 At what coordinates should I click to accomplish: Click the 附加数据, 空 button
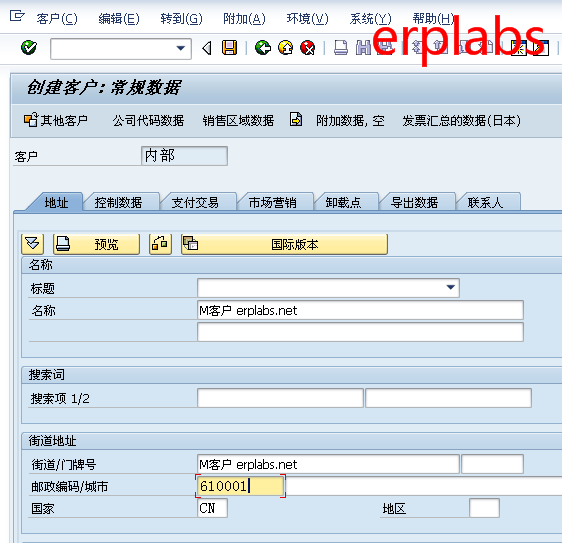tap(350, 120)
